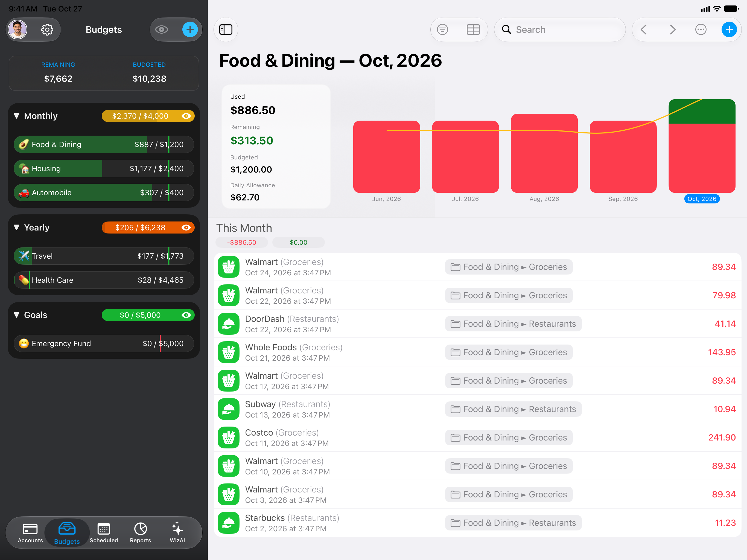The image size is (747, 560).
Task: Open Accounts tab
Action: point(30,533)
